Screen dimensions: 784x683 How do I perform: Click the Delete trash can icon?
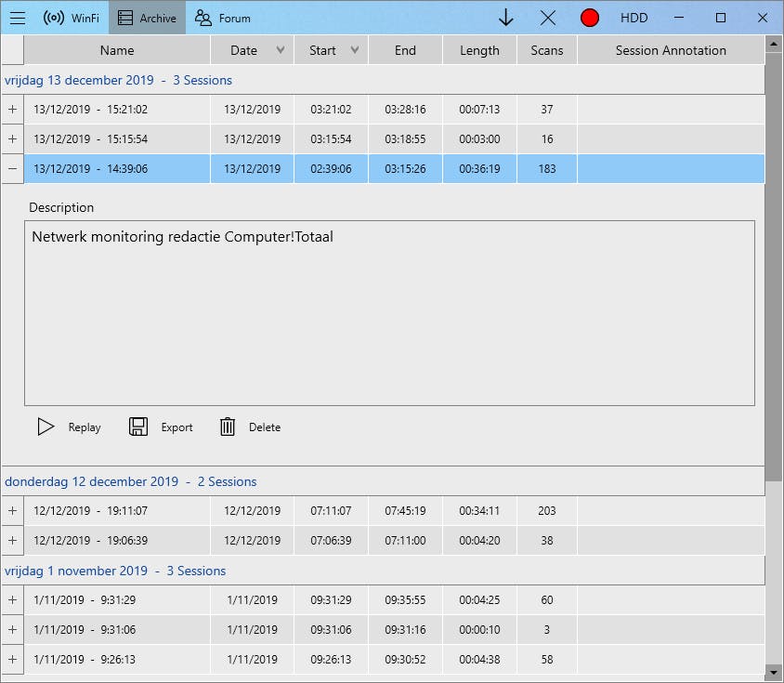(228, 427)
